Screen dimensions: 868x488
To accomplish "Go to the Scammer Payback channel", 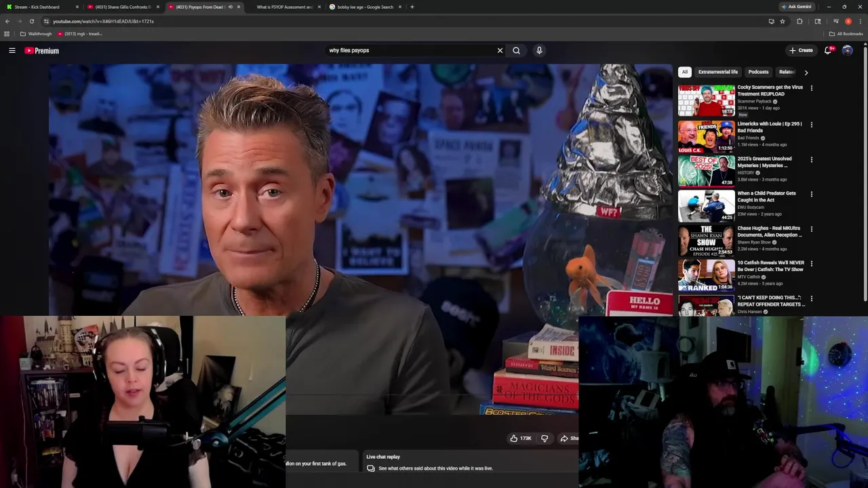I will click(x=754, y=101).
